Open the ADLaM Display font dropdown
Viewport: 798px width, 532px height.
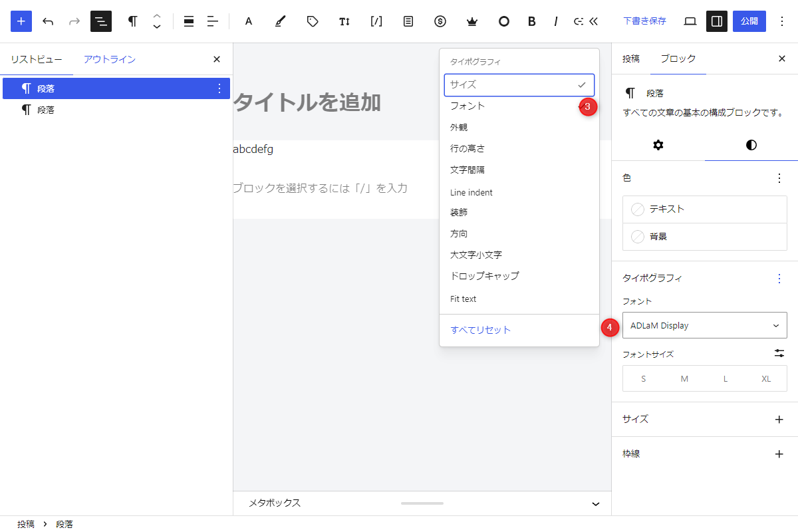tap(704, 325)
